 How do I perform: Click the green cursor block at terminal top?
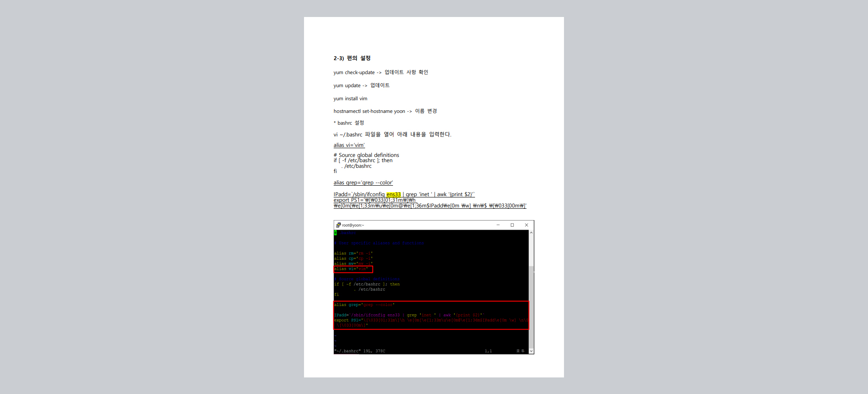335,233
